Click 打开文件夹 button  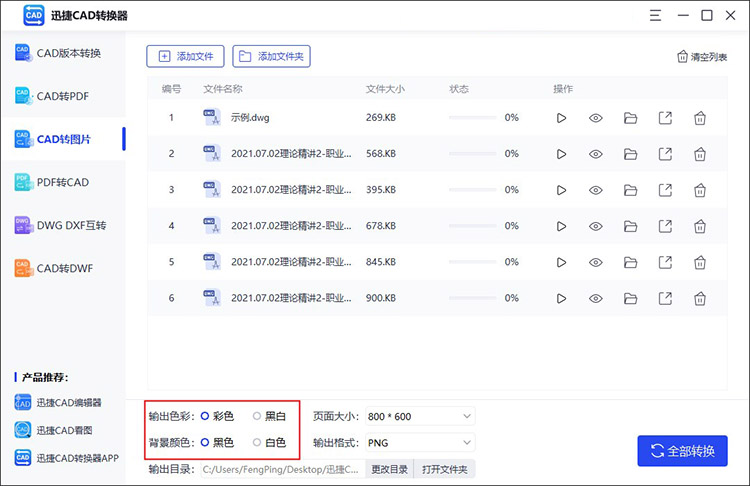pyautogui.click(x=444, y=469)
